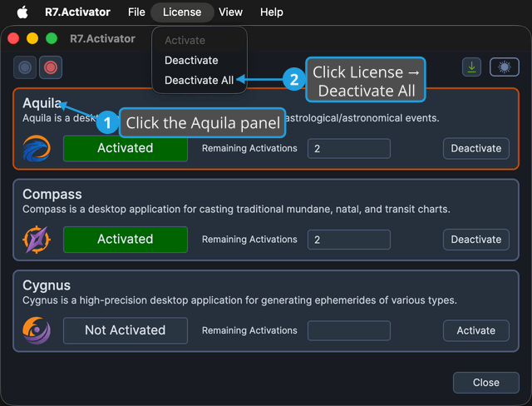
Task: Open the View menu
Action: [x=230, y=12]
